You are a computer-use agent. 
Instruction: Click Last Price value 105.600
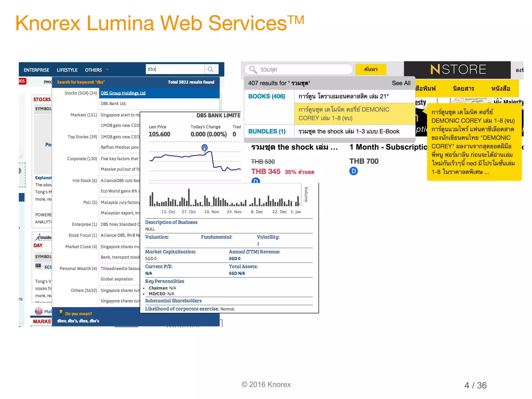coord(159,134)
